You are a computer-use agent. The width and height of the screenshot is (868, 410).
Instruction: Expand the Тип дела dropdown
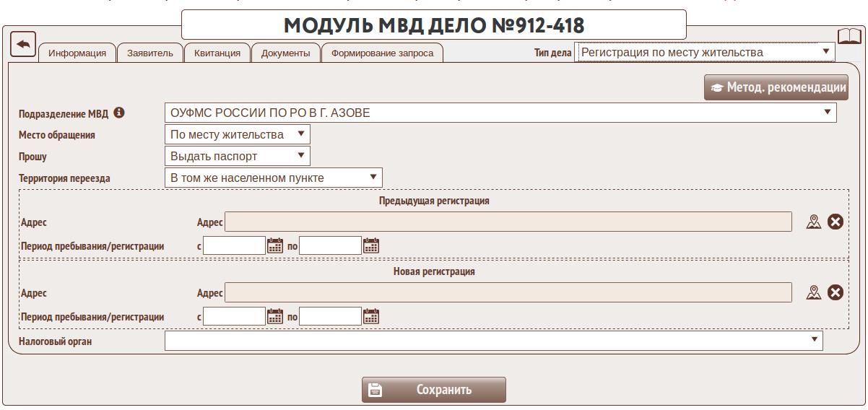pyautogui.click(x=826, y=52)
